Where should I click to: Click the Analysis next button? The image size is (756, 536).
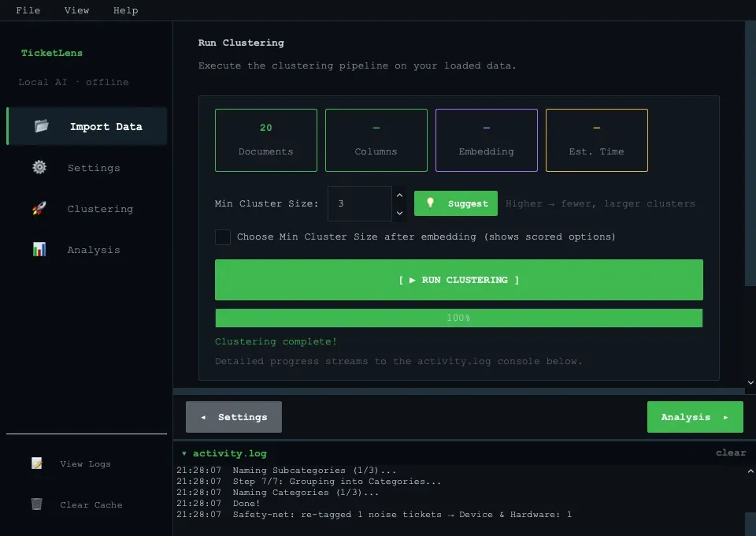695,417
